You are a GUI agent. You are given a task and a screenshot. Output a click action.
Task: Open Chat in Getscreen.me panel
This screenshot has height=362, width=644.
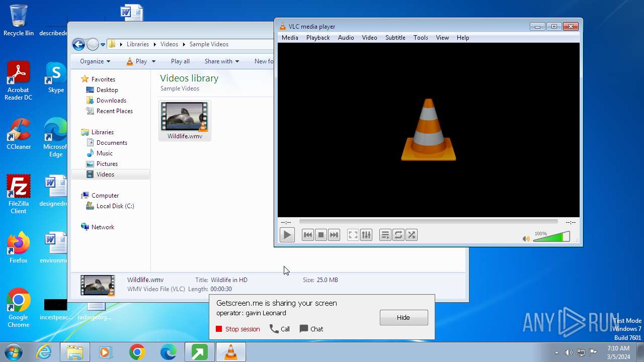(x=311, y=329)
